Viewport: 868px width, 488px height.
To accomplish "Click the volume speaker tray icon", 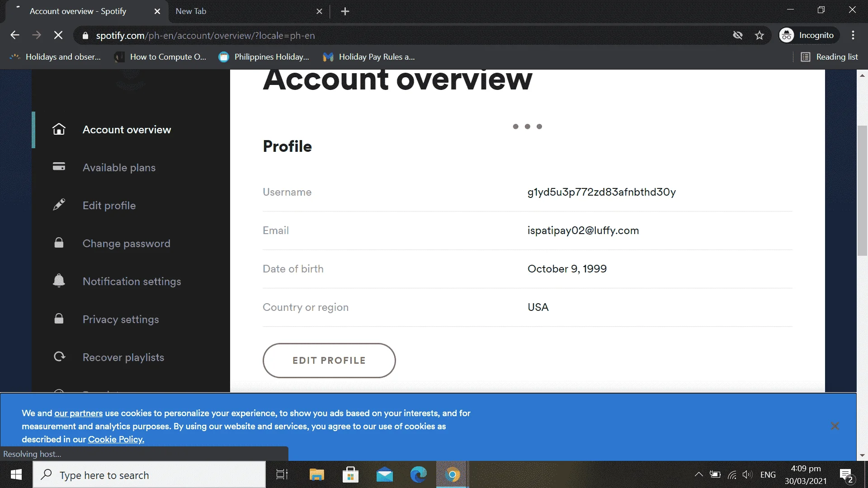I will [x=747, y=474].
